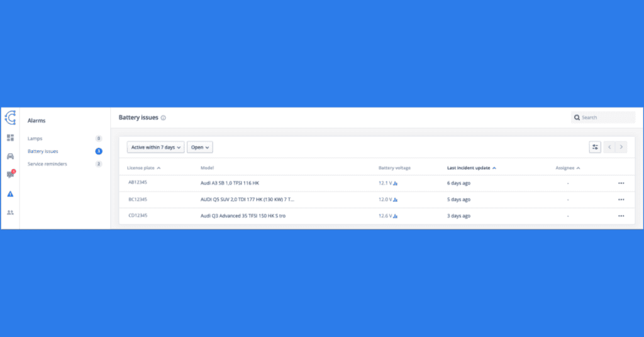
Task: Click the app logo at top left
Action: pyautogui.click(x=10, y=118)
